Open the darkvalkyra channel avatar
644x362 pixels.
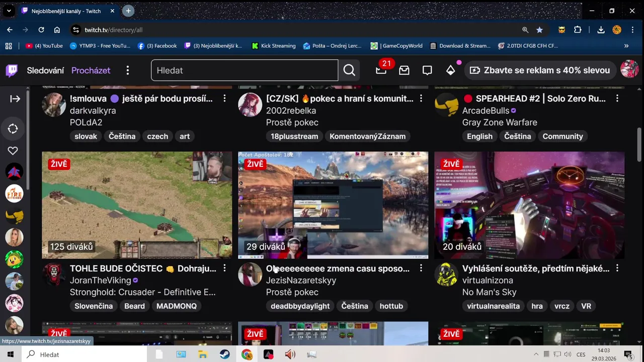54,105
